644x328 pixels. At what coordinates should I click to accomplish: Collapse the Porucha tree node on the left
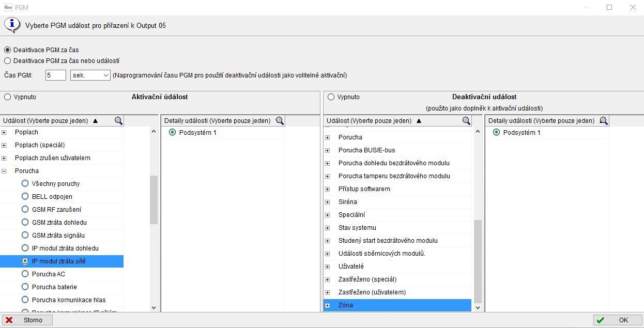pos(4,171)
